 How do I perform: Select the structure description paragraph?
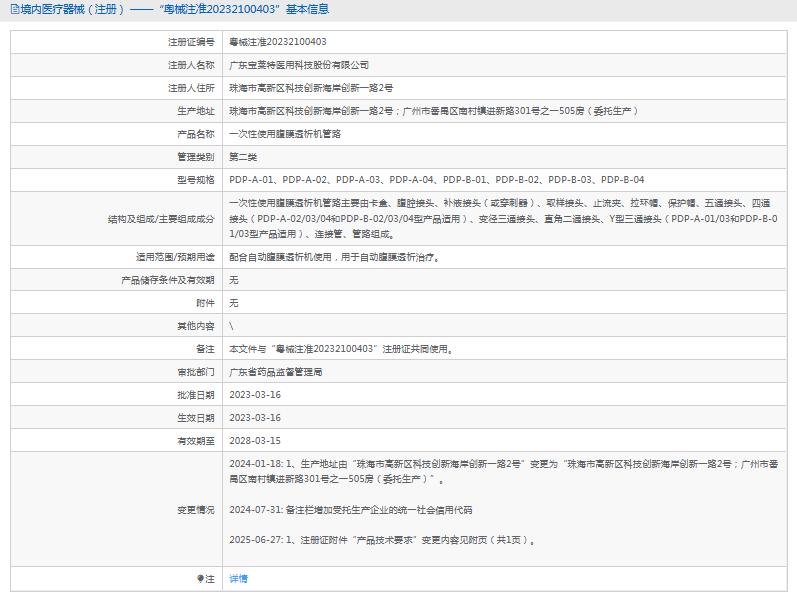[x=503, y=219]
